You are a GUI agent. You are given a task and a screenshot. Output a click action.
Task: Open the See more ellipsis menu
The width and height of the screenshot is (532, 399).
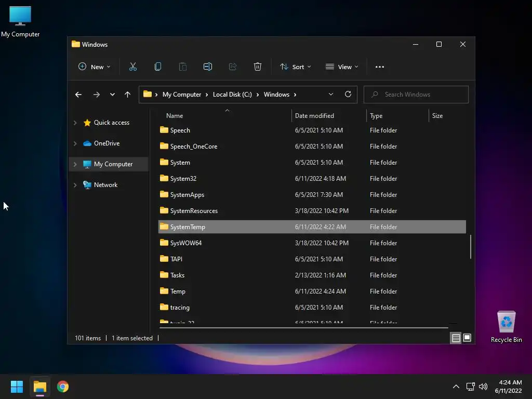click(x=380, y=67)
